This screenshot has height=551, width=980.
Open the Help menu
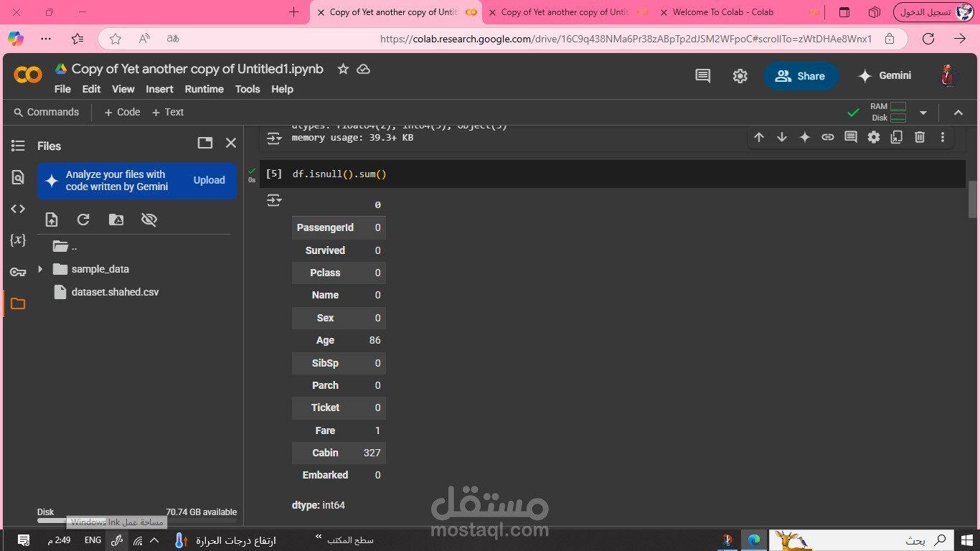coord(282,89)
